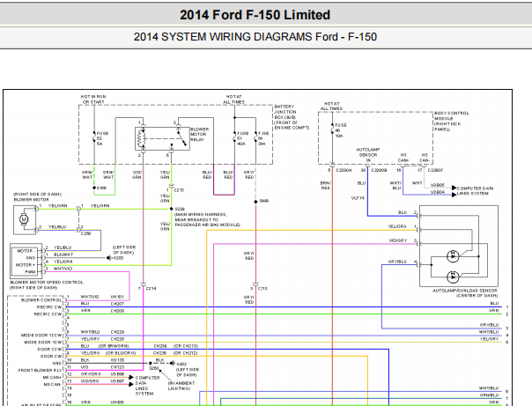
Task: Click the S229 splice dot
Action: (172, 209)
